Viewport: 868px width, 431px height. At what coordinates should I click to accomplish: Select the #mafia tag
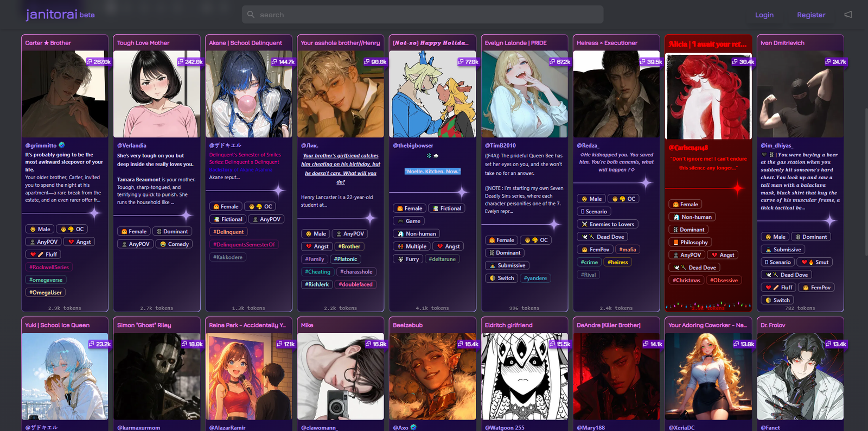pos(628,249)
